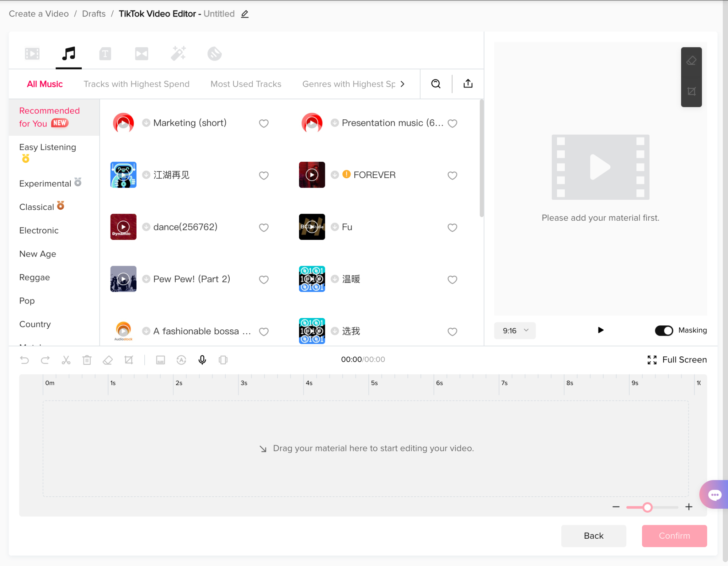This screenshot has height=566, width=728.
Task: Click the music search magnifier icon
Action: coord(436,84)
